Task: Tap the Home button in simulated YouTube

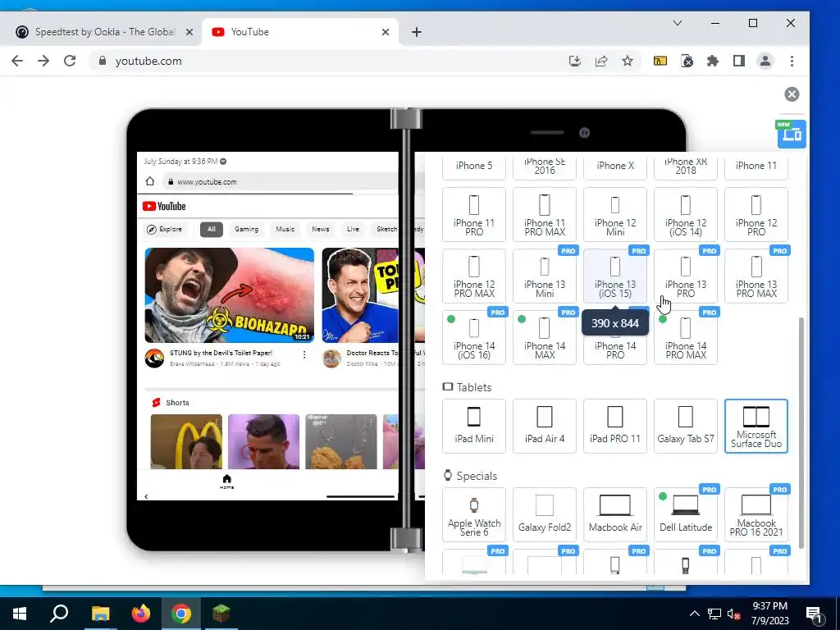Action: (x=226, y=482)
